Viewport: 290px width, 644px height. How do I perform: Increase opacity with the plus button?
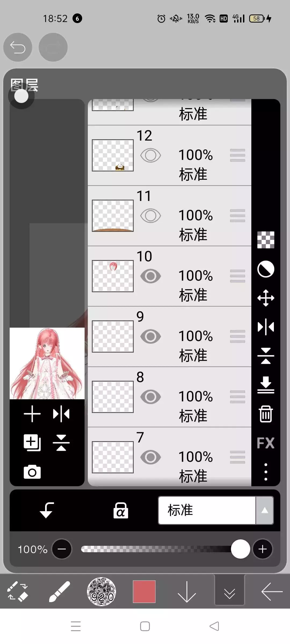[262, 549]
